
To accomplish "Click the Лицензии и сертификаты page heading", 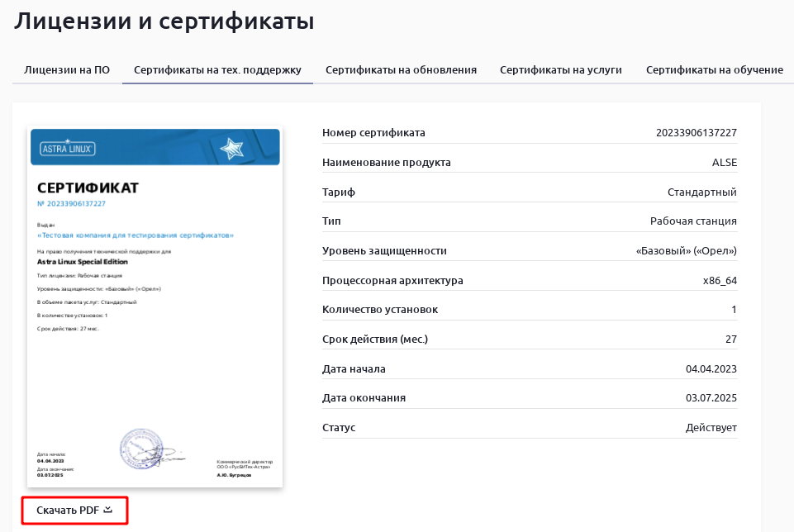I will click(x=164, y=22).
